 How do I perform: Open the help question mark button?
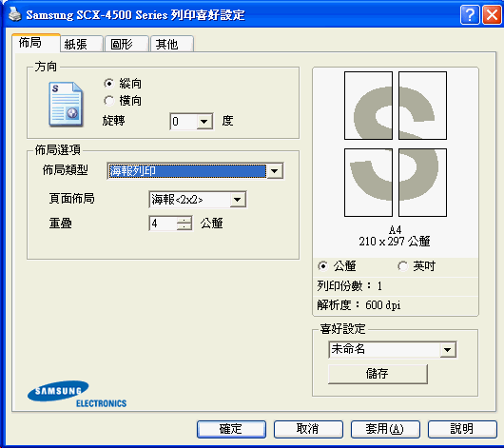(470, 14)
